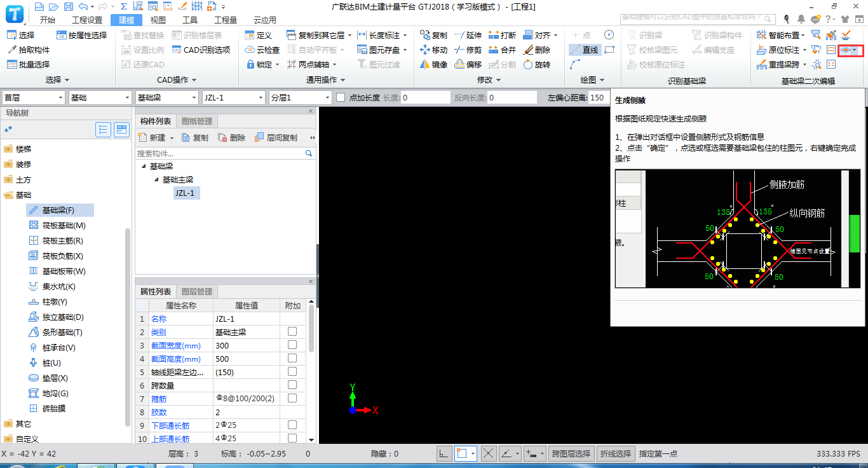Tick the 附加 checkbox for 截面宽度 row
Viewport: 868px width, 468px height.
point(292,345)
